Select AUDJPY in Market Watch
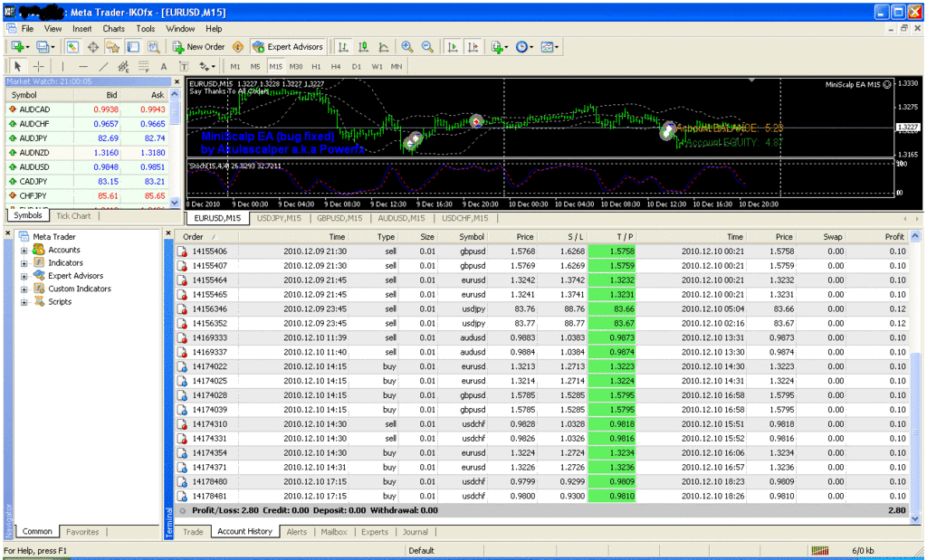The image size is (927, 560). 88,138
